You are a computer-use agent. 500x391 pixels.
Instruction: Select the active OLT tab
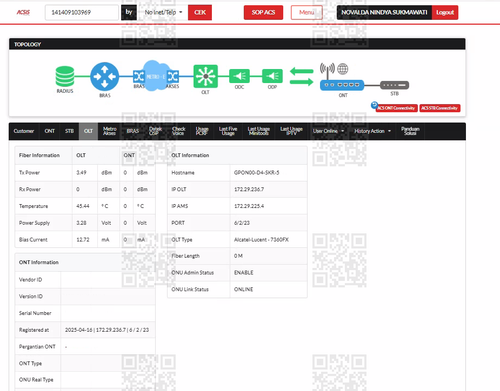click(88, 131)
